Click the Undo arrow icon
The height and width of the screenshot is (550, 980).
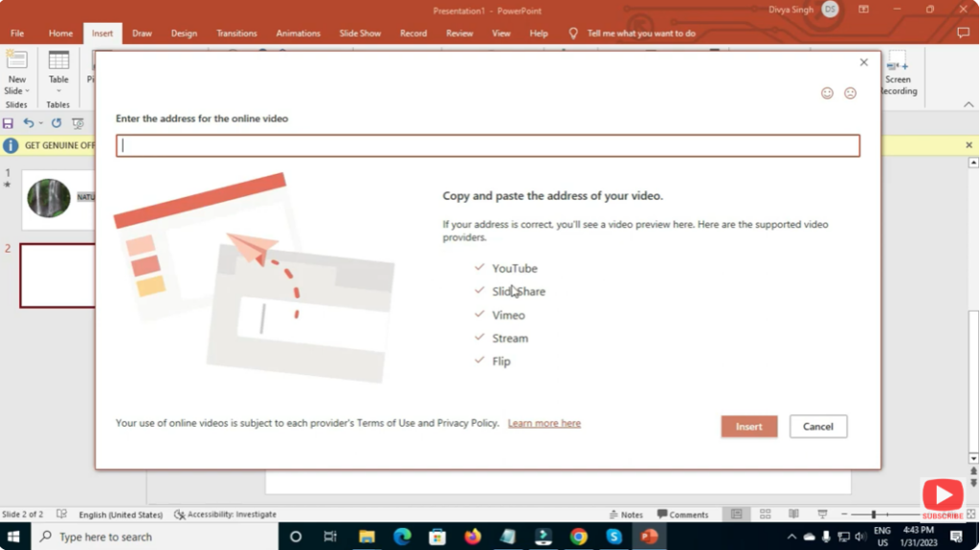[28, 123]
